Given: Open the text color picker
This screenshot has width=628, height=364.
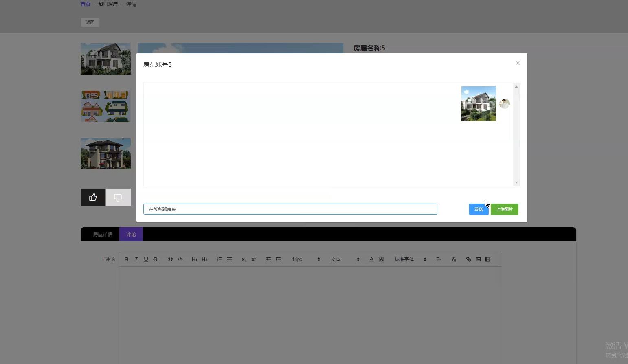Looking at the screenshot, I should coord(371,259).
